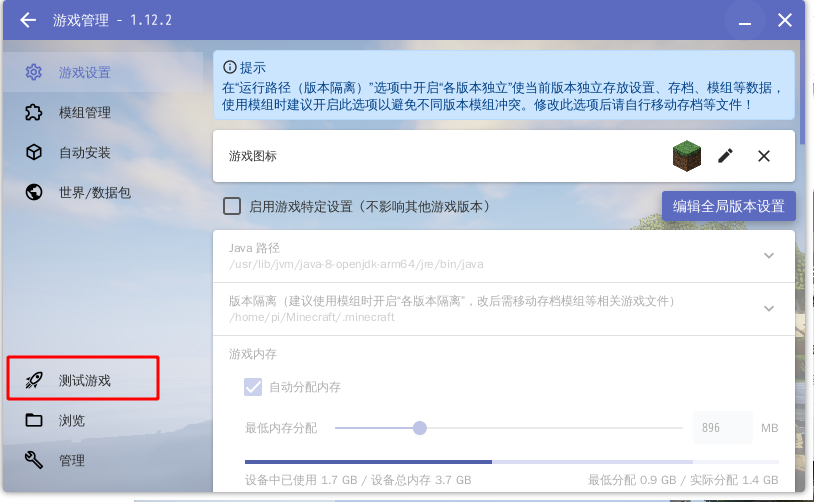Adjust the 最低内存分配 slider handle

[x=419, y=428]
